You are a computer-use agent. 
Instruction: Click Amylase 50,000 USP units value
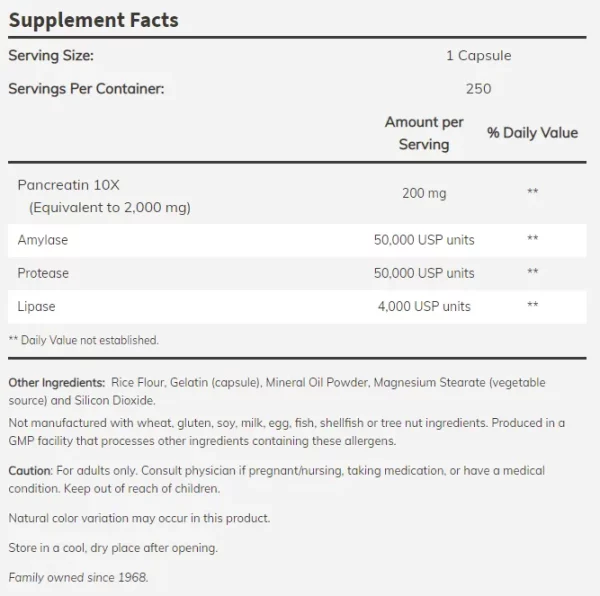(424, 240)
